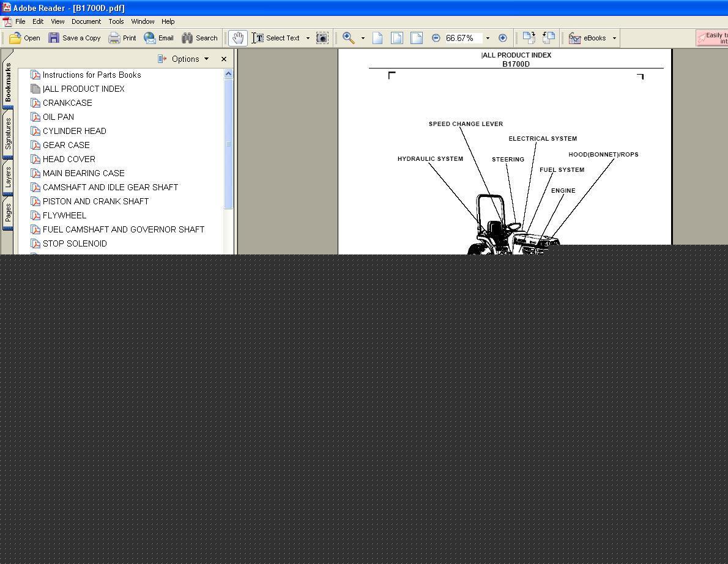728x564 pixels.
Task: Activate the Snapshot camera tool
Action: tap(322, 38)
